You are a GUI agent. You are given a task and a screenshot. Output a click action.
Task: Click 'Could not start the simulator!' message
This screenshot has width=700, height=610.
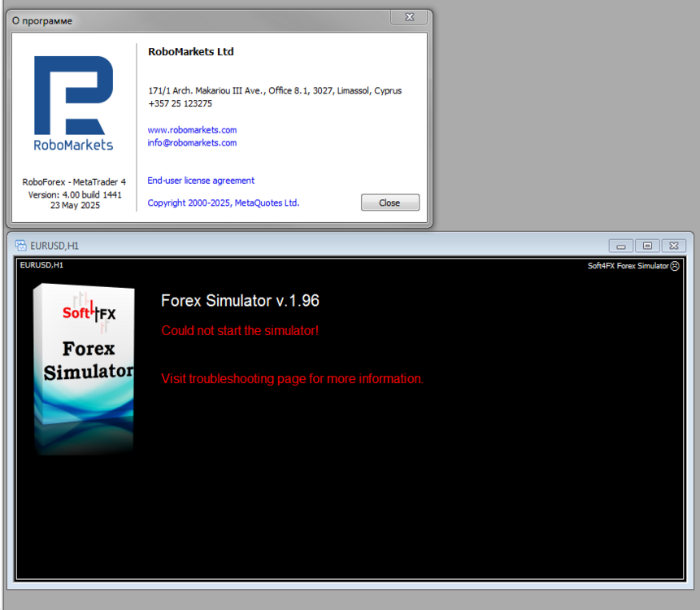[240, 330]
